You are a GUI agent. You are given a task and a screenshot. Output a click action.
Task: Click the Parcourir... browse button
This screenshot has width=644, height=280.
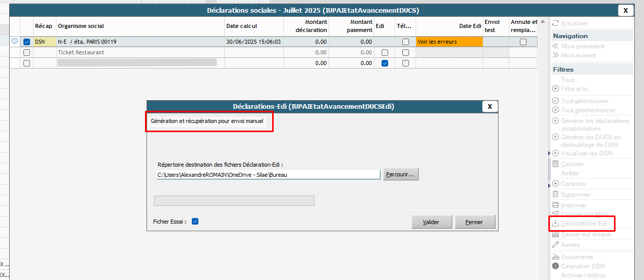click(400, 174)
